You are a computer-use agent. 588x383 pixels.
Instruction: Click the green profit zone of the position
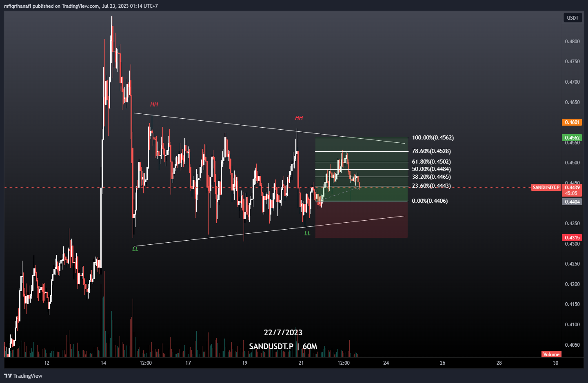(x=361, y=170)
